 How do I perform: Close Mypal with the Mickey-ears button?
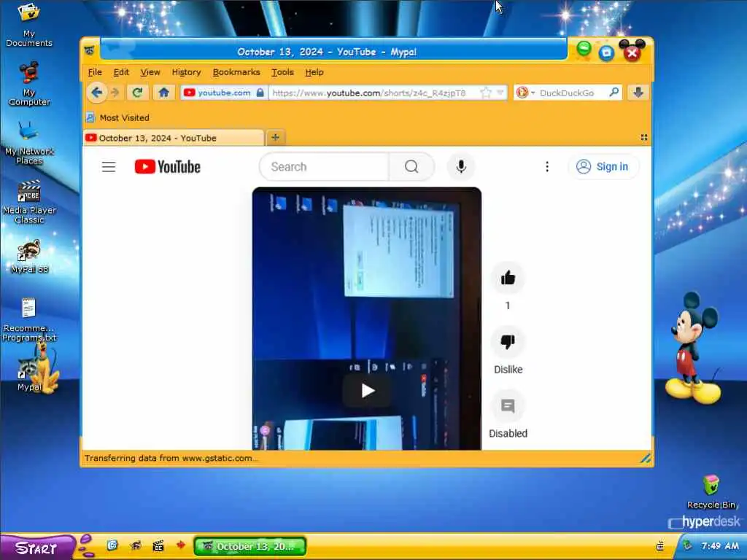(632, 51)
